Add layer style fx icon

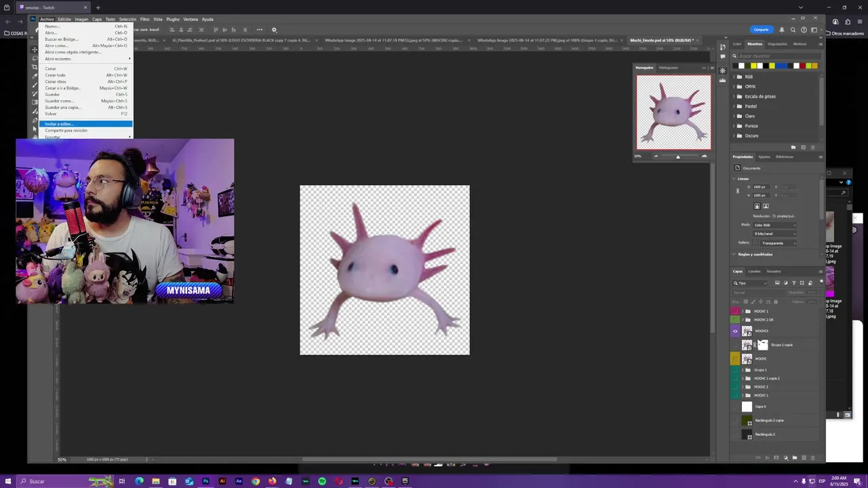pyautogui.click(x=767, y=457)
